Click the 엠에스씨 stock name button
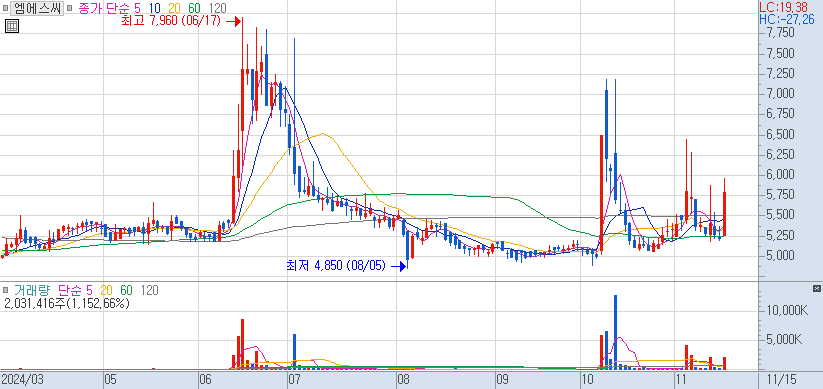The image size is (823, 389). (x=37, y=8)
